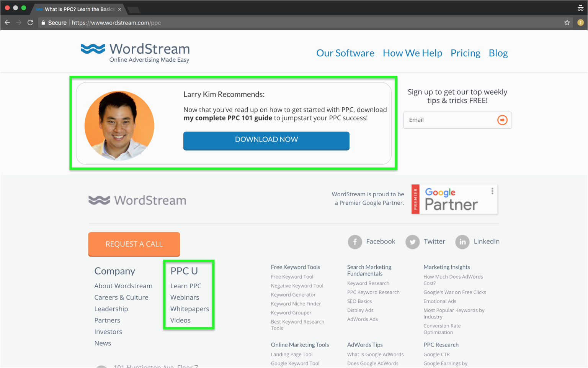The height and width of the screenshot is (368, 588).
Task: Open the Facebook social icon
Action: click(355, 242)
